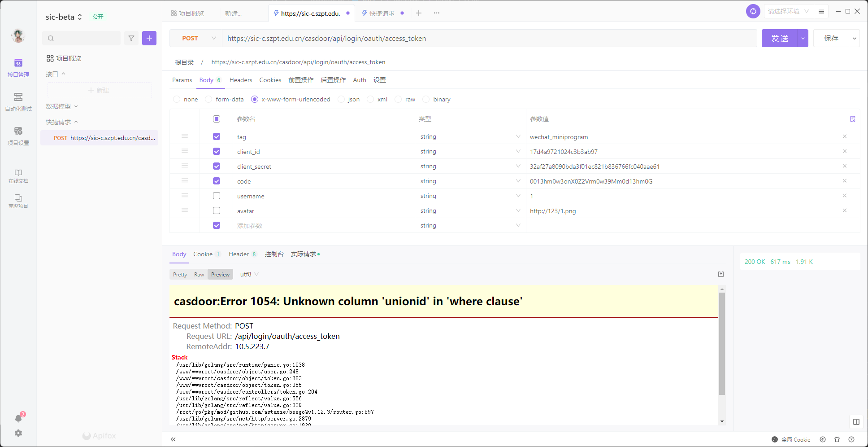The width and height of the screenshot is (868, 447).
Task: Open the tab overflow ellipsis menu
Action: 437,13
